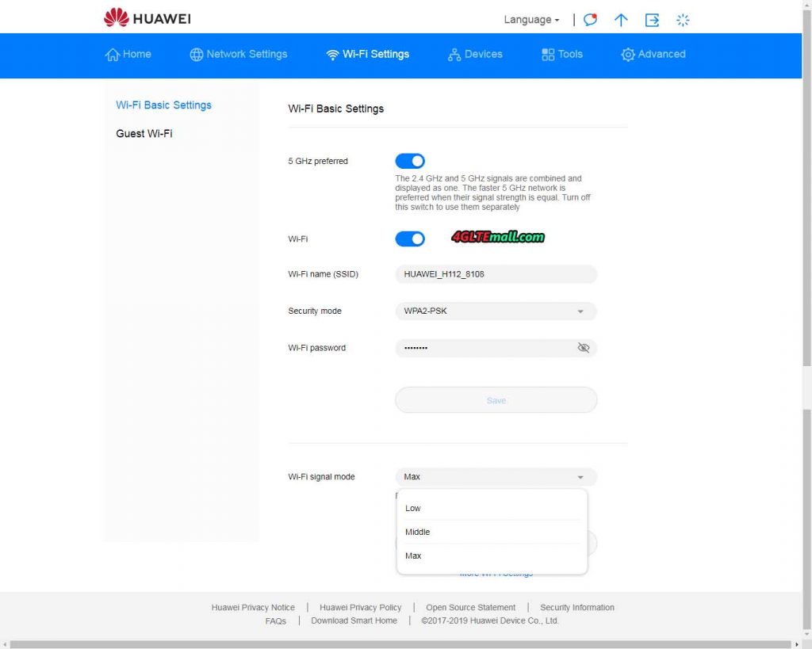Select Middle from the signal mode list
This screenshot has height=649, width=812.
417,532
